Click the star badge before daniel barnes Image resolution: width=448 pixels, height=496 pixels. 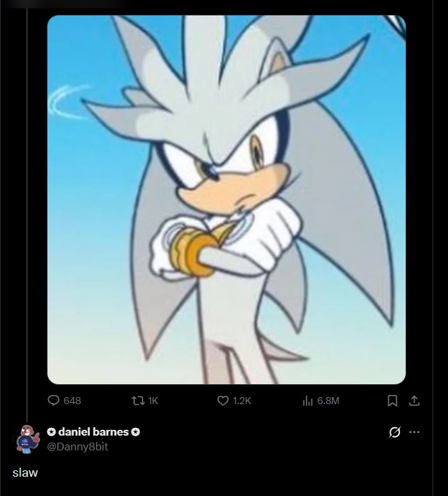coord(51,432)
